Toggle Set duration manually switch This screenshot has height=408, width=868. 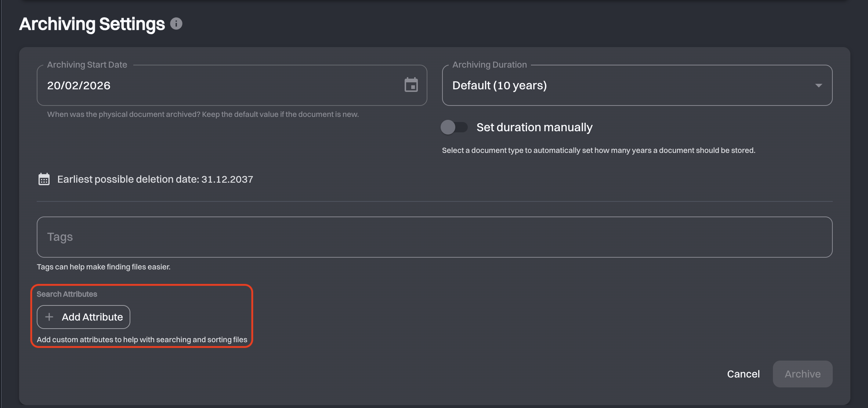[x=454, y=127]
